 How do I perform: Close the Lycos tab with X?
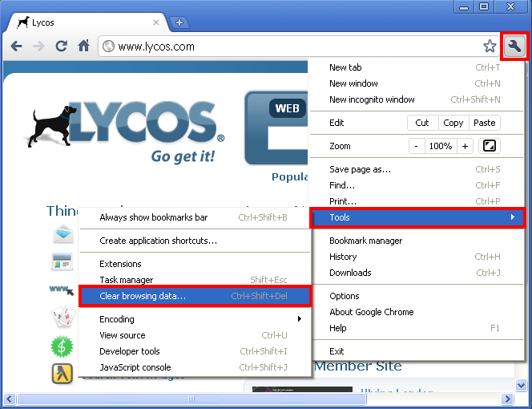tap(156, 22)
